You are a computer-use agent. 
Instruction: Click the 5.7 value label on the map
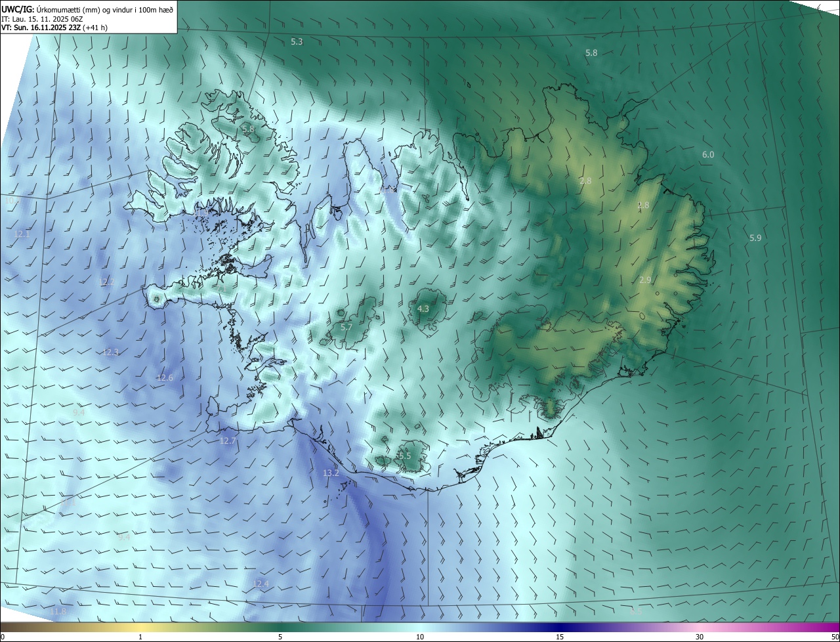pyautogui.click(x=346, y=327)
